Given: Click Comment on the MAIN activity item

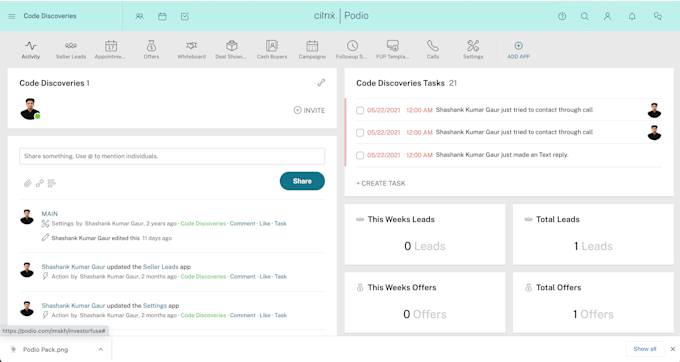Looking at the screenshot, I should [x=242, y=224].
